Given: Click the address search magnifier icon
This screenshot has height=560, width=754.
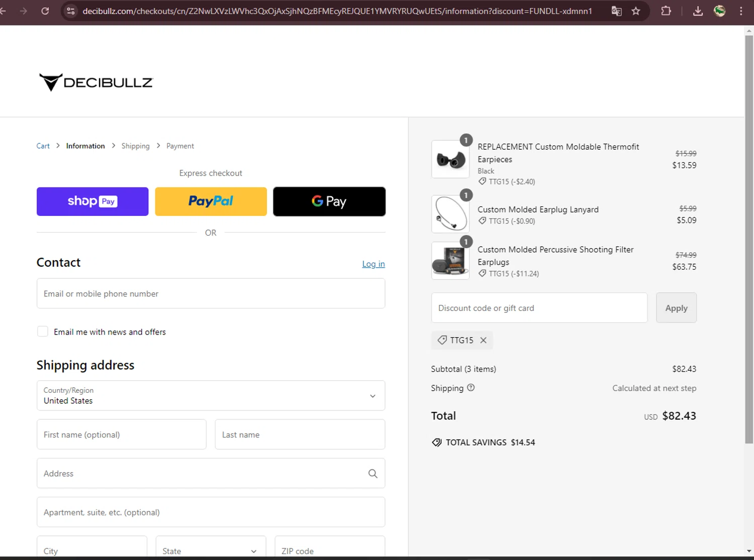Looking at the screenshot, I should (372, 474).
